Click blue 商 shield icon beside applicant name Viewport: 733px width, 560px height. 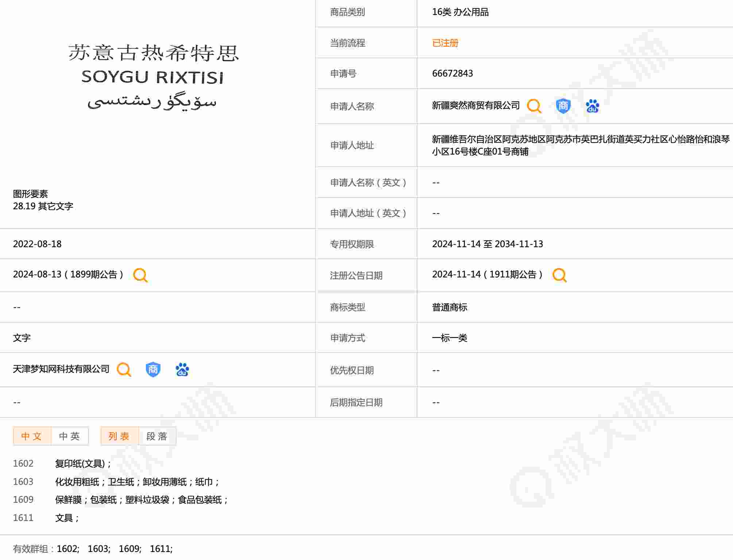(x=563, y=106)
